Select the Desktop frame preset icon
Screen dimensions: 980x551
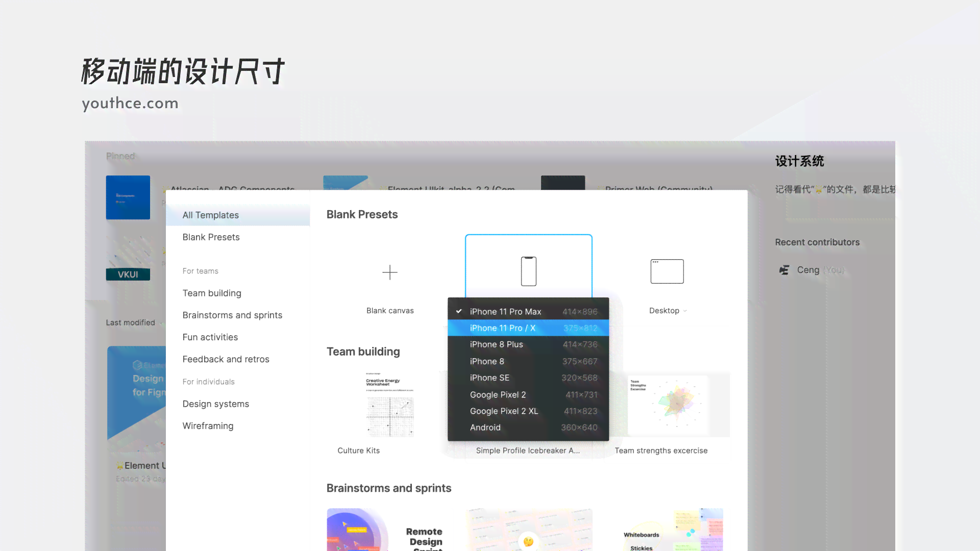click(x=667, y=271)
